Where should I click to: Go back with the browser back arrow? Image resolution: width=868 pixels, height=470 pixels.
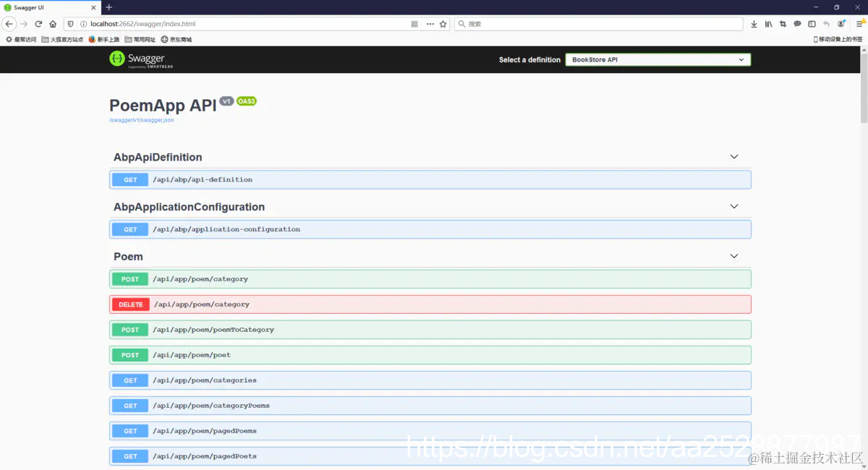(9, 24)
